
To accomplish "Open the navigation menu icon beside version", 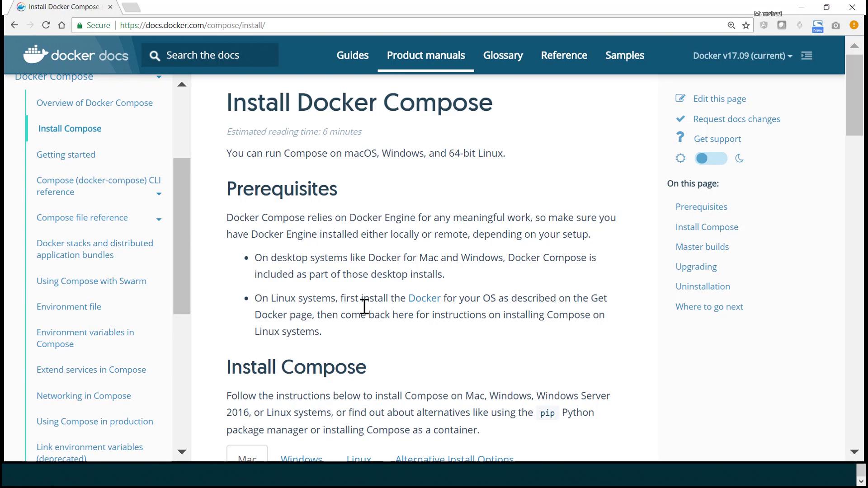I will pos(807,56).
